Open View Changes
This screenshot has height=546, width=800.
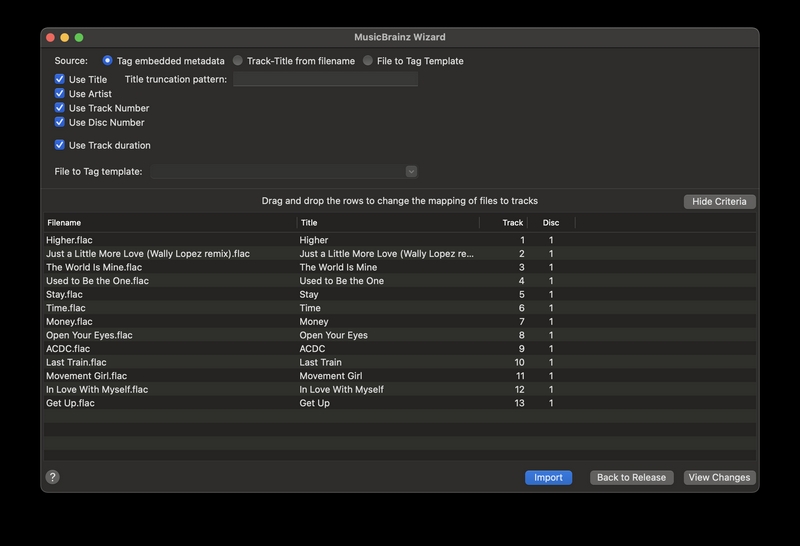(719, 478)
